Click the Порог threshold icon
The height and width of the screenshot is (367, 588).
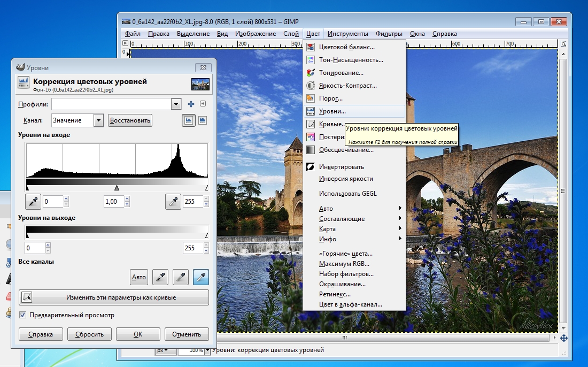click(x=311, y=98)
